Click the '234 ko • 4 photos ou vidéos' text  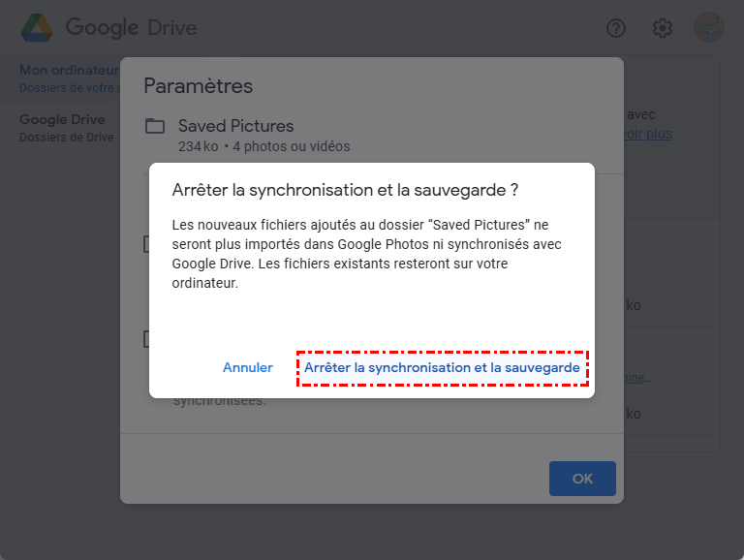[x=263, y=146]
